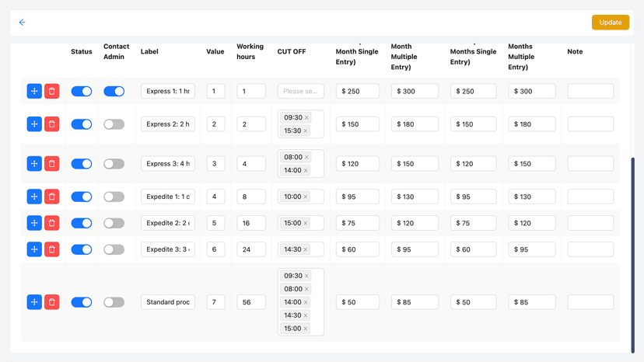Expand the CUT OFF selector for Expedite 3
The height and width of the screenshot is (362, 644).
click(301, 249)
